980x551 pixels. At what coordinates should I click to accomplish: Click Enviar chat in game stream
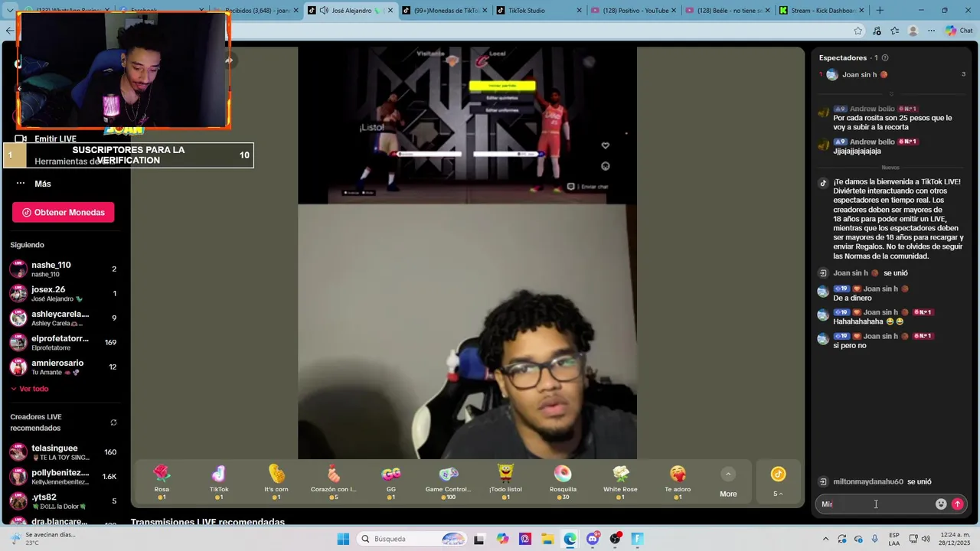tap(587, 187)
